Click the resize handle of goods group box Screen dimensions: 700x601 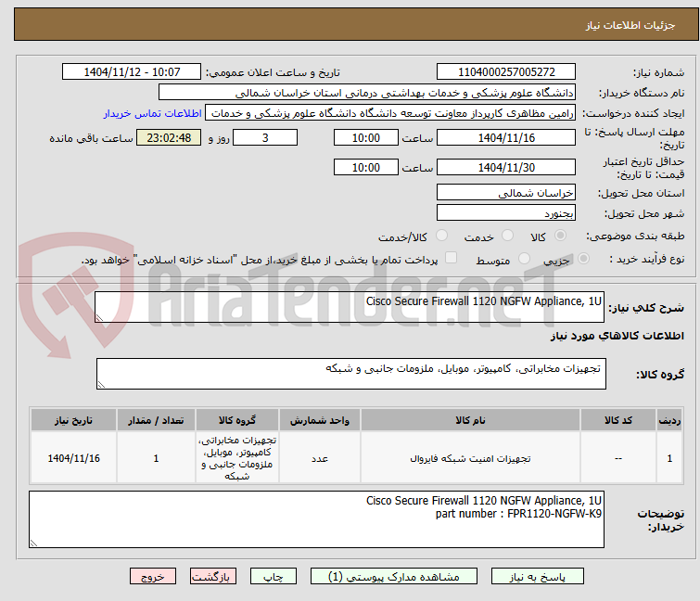pos(101,385)
